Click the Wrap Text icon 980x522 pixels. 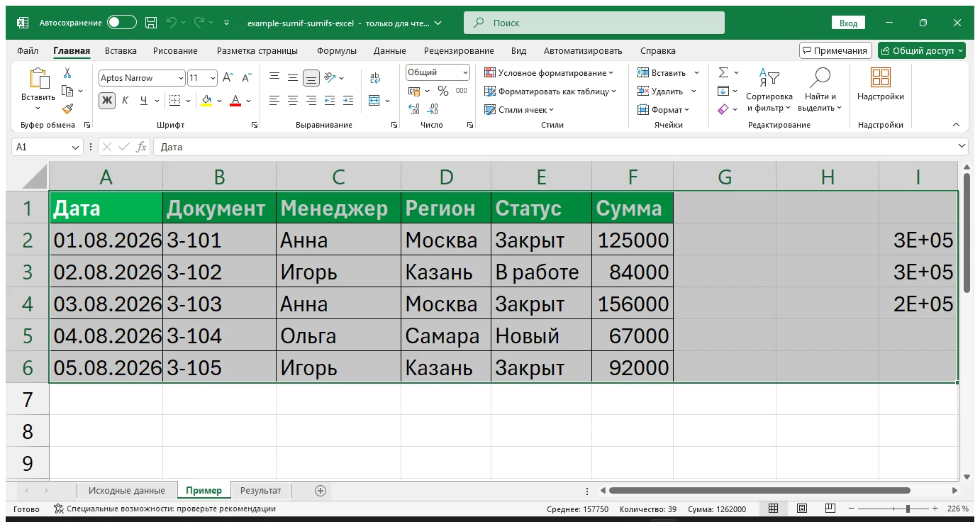pyautogui.click(x=375, y=78)
